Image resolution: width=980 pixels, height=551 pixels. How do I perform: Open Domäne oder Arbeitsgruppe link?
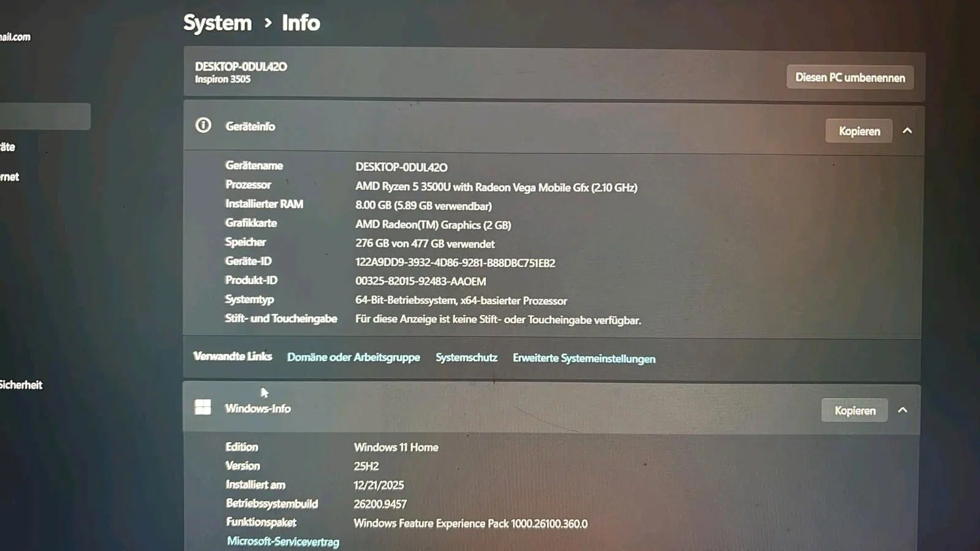tap(353, 357)
